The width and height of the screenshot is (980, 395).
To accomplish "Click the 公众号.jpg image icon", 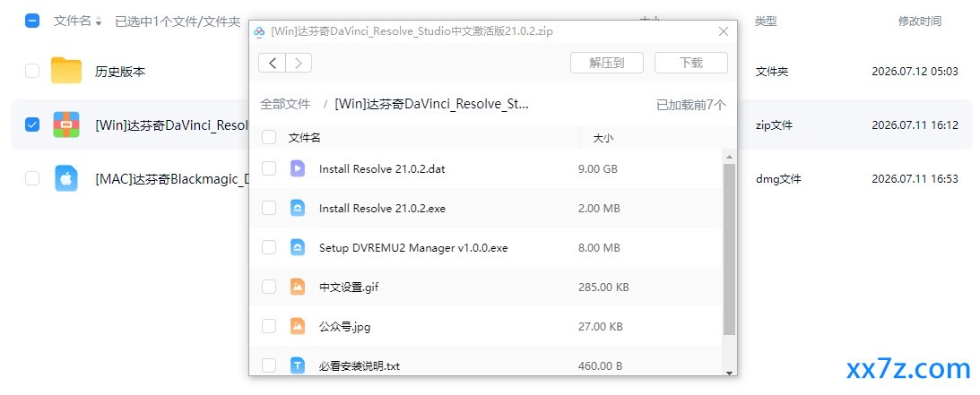I will coord(298,326).
